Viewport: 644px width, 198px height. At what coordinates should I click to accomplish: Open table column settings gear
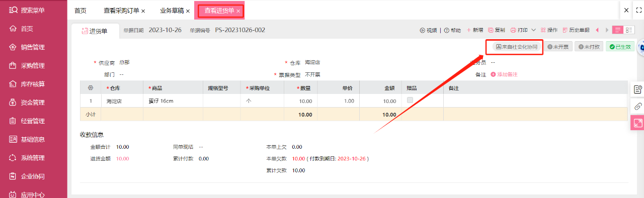(x=91, y=88)
